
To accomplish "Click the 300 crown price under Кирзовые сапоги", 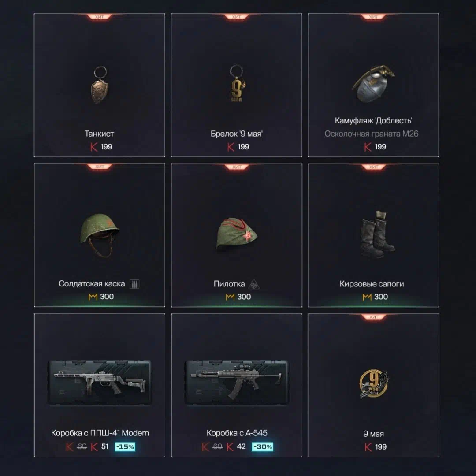I will click(375, 297).
